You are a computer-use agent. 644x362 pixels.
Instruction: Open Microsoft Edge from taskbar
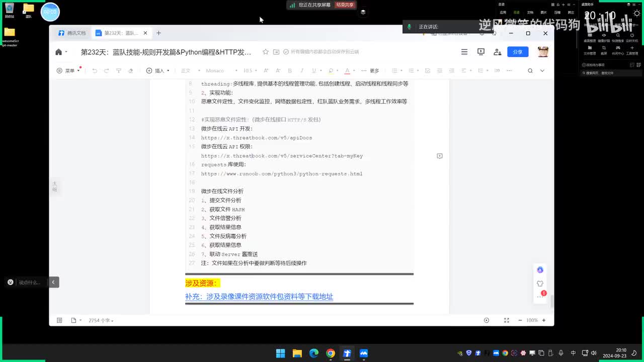[313, 353]
